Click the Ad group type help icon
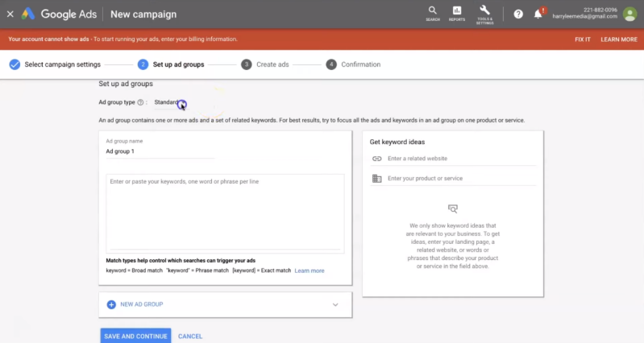Viewport: 644px width, 343px height. coord(140,102)
